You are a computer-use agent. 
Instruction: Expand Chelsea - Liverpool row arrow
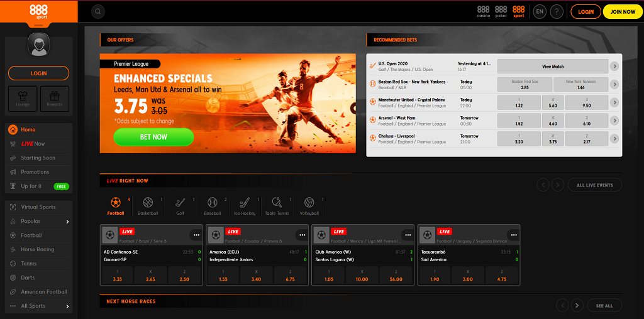pyautogui.click(x=614, y=139)
